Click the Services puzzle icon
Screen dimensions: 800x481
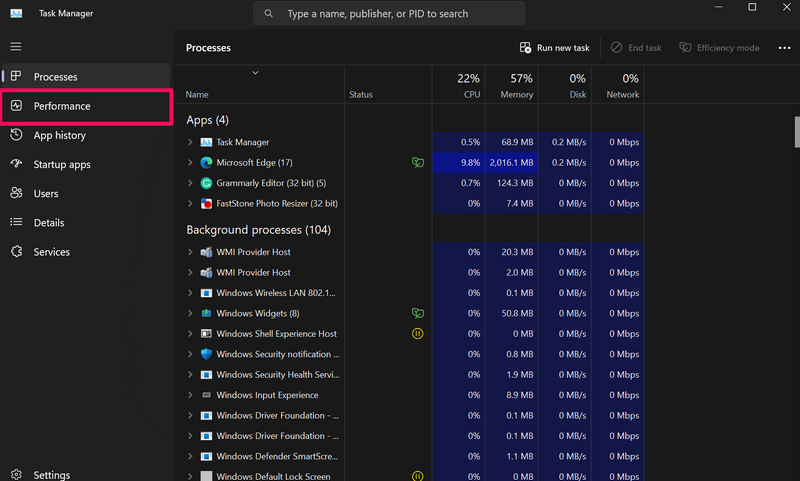[x=16, y=252]
